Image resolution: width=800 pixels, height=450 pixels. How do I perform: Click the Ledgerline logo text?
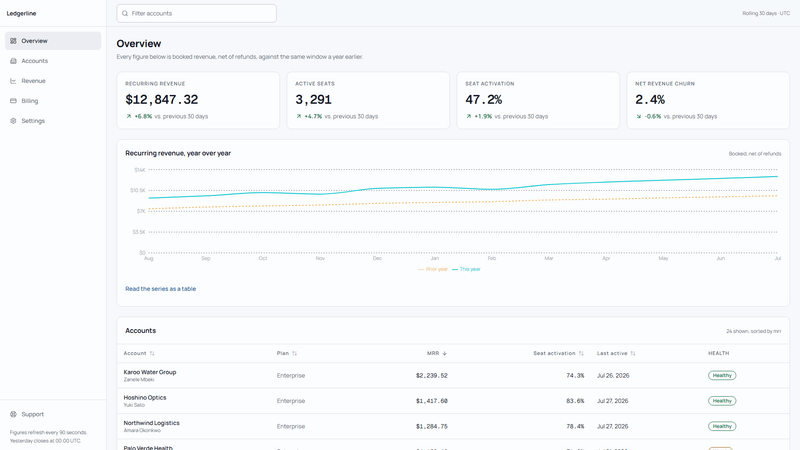[21, 13]
